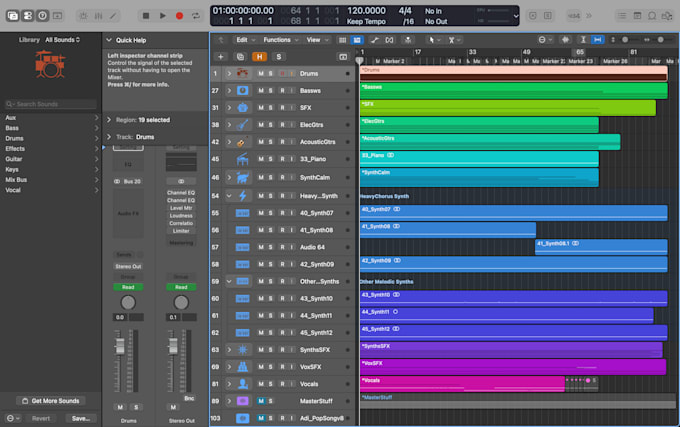Toggle the Grid view button in Tracks menu bar
The height and width of the screenshot is (427, 680).
342,40
